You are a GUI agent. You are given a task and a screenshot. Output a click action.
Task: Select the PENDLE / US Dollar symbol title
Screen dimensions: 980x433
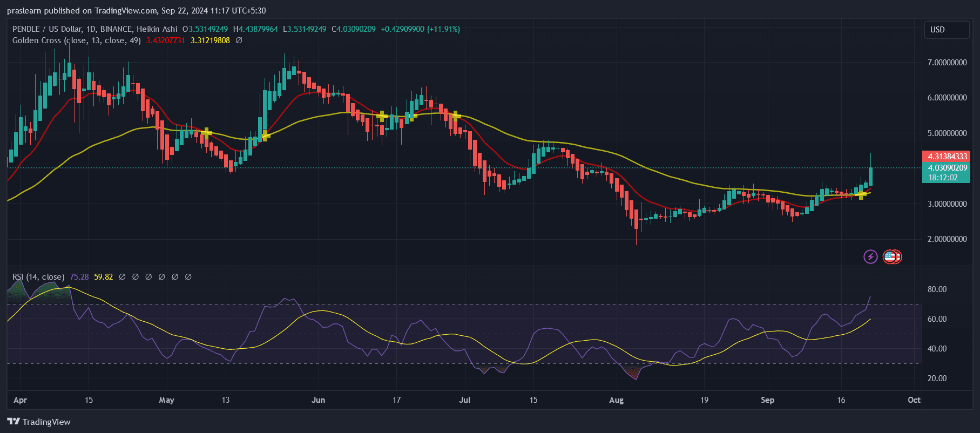tap(95, 29)
